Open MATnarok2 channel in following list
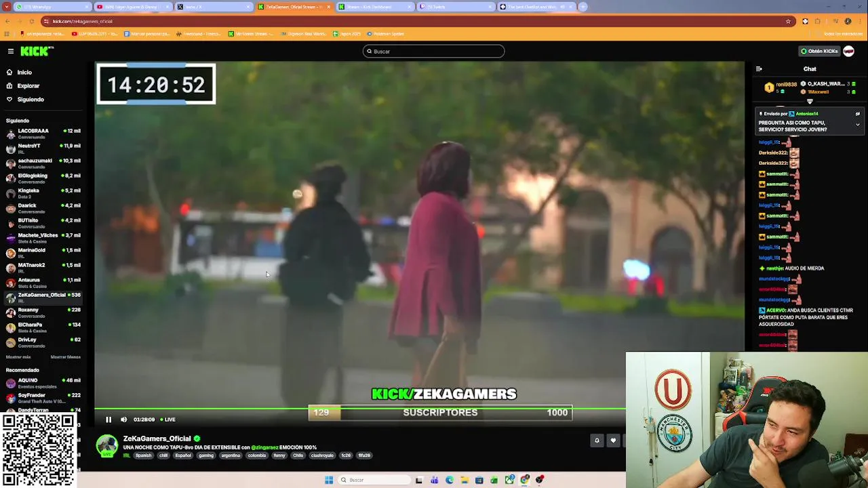The width and height of the screenshot is (868, 488). point(43,267)
